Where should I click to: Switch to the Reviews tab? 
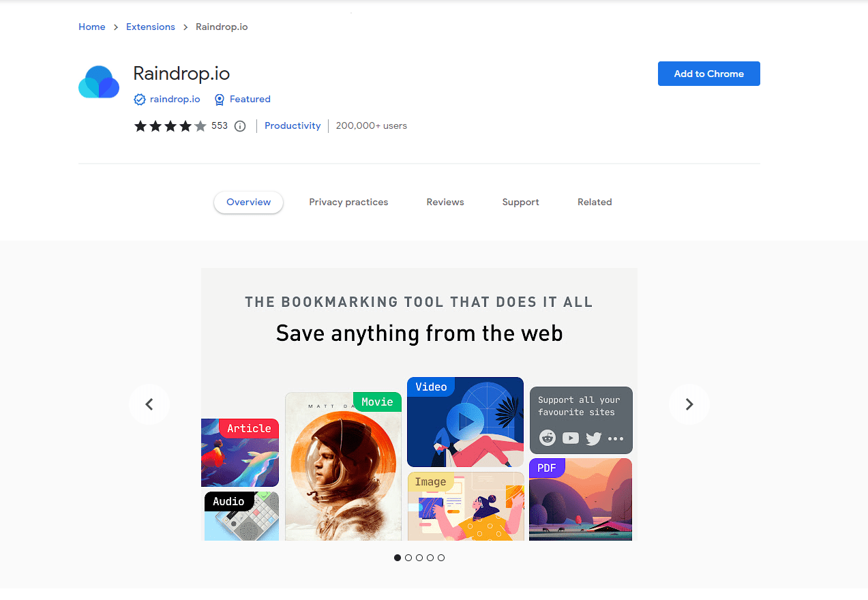click(x=445, y=202)
